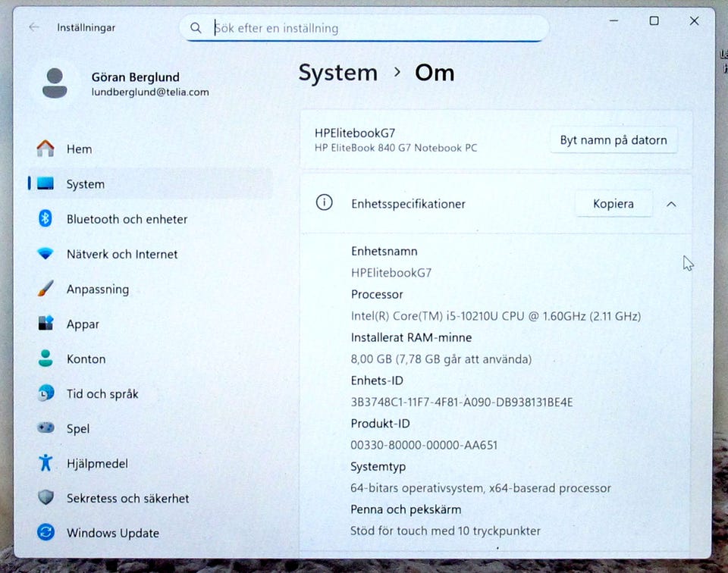Click the Kopiera button

613,204
